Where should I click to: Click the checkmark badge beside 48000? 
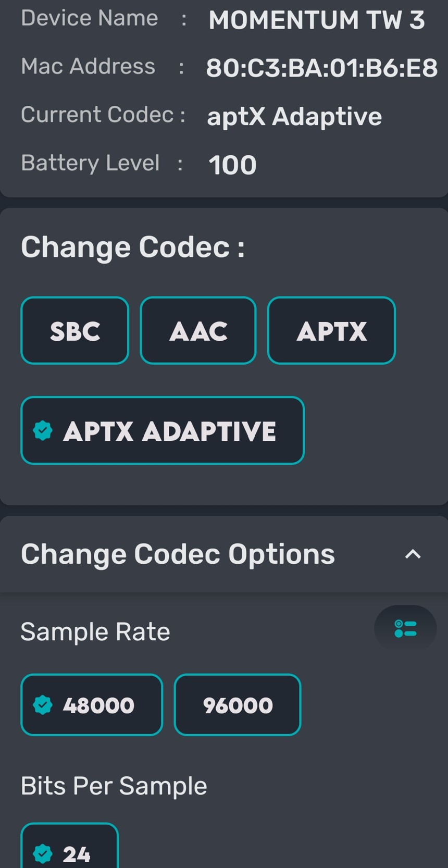(43, 705)
